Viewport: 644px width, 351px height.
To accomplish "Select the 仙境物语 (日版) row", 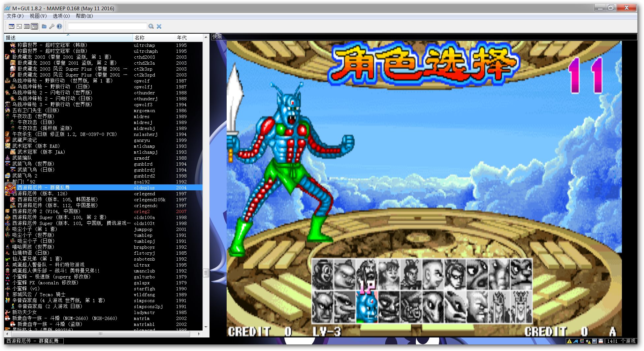I will click(103, 253).
